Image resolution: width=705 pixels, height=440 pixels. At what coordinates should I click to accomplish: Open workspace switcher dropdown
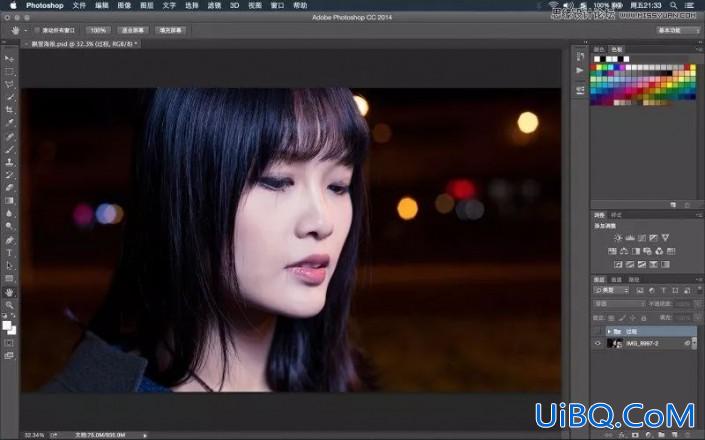click(x=678, y=30)
